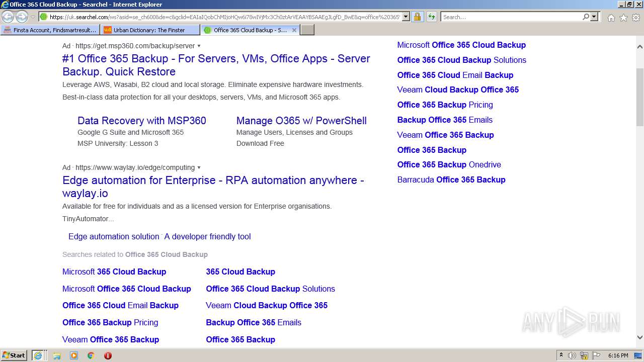The height and width of the screenshot is (362, 644).
Task: Open the Windows Start button
Action: [14, 355]
